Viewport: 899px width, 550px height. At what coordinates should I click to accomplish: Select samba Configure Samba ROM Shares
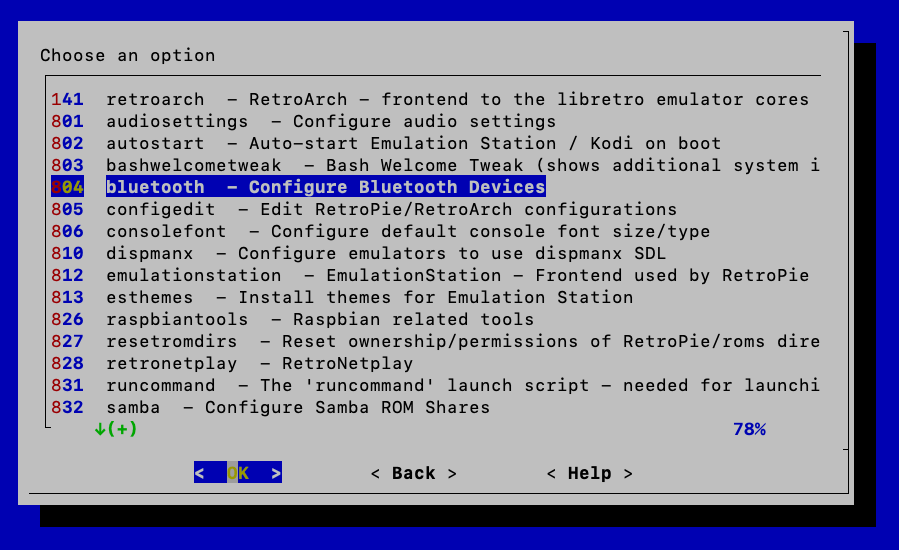[x=297, y=407]
